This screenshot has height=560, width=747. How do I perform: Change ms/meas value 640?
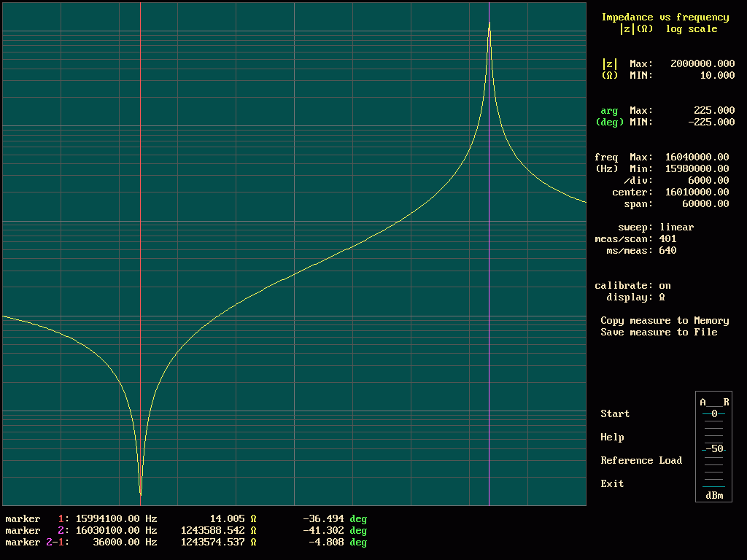(x=667, y=251)
